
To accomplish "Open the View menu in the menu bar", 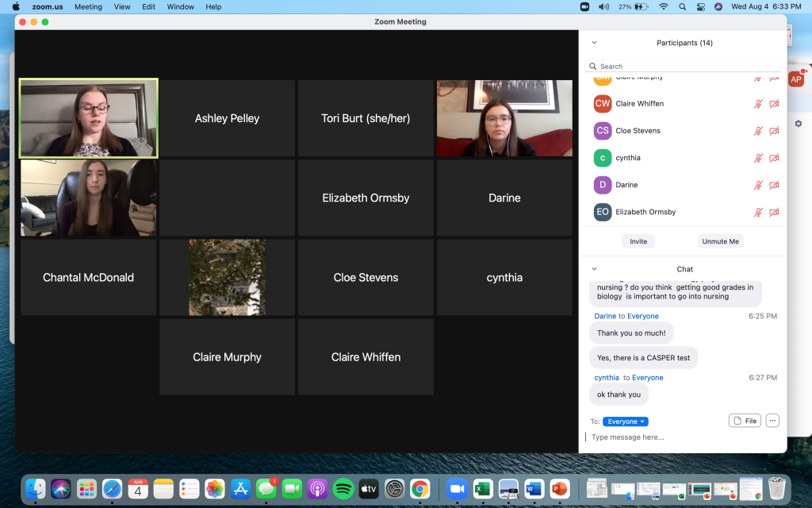I will 122,6.
